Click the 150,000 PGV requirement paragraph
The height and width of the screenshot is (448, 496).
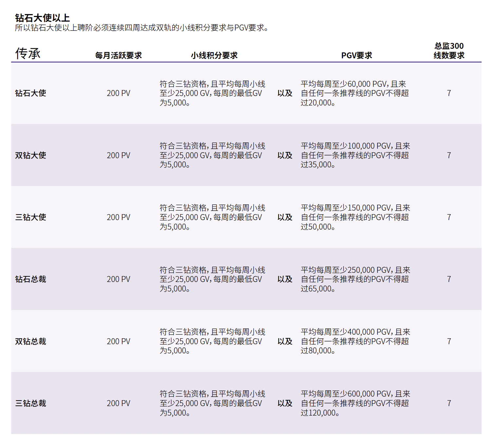tap(355, 217)
